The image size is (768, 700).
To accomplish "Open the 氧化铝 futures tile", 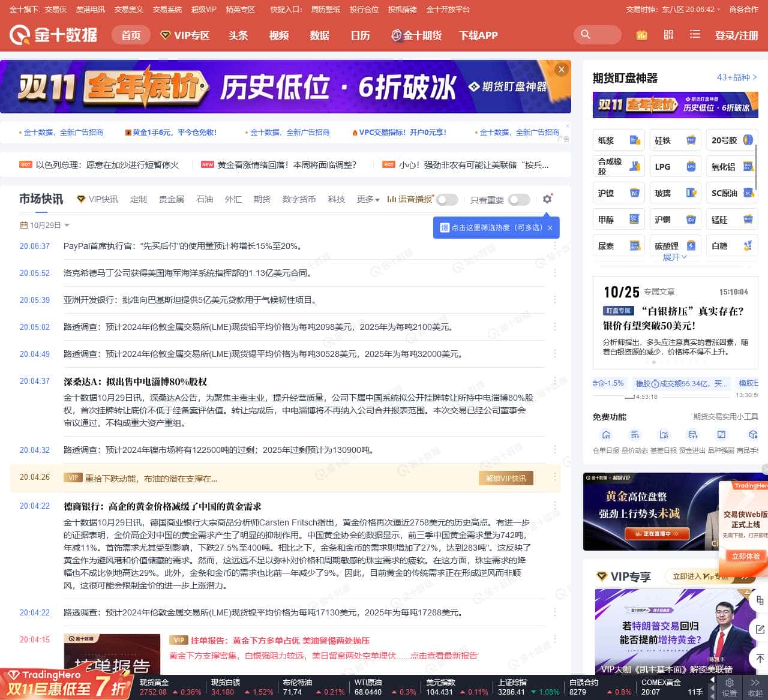I will click(x=731, y=167).
